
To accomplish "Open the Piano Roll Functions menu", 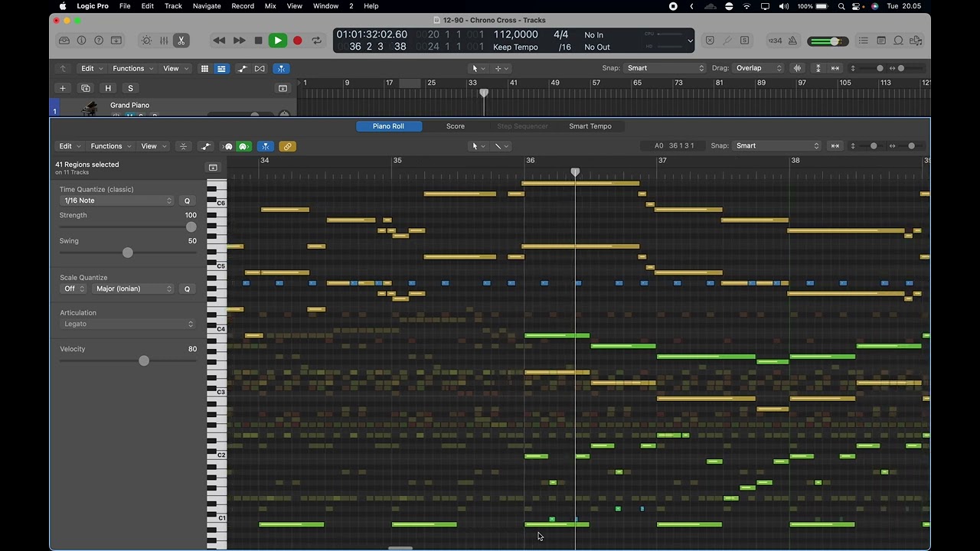I will coord(110,146).
